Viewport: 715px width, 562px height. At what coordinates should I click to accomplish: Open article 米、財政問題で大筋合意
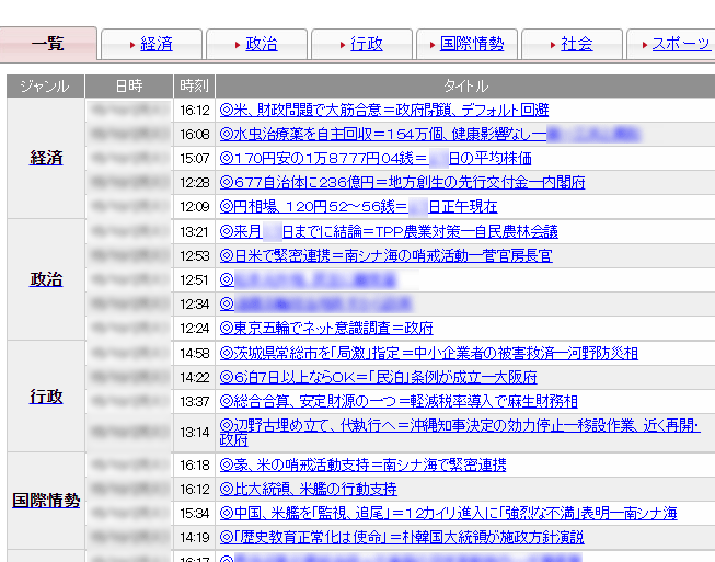click(x=384, y=110)
